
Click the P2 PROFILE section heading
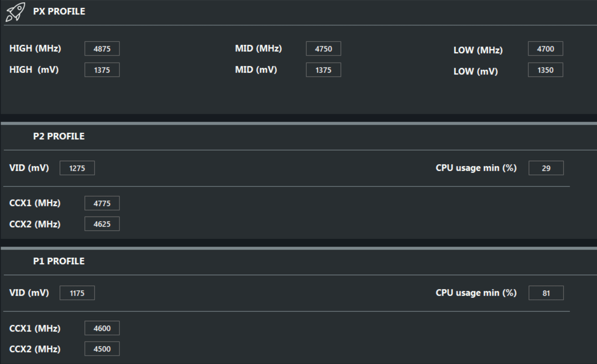[59, 136]
